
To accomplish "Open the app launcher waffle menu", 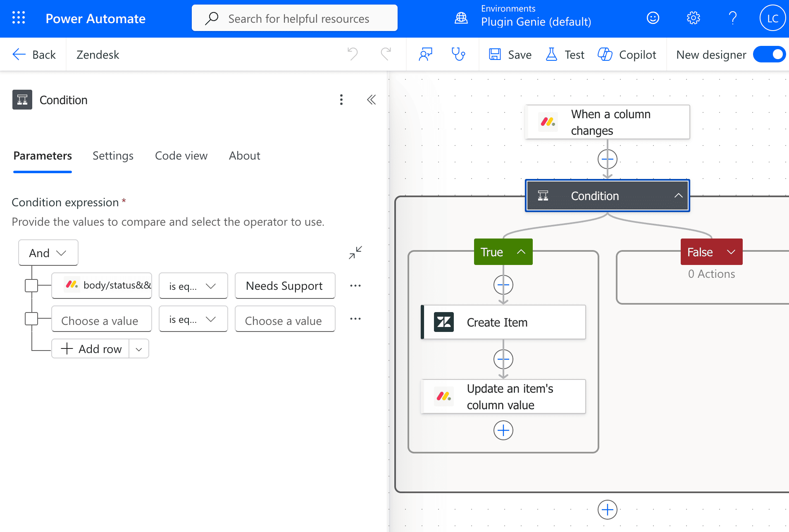I will (19, 18).
